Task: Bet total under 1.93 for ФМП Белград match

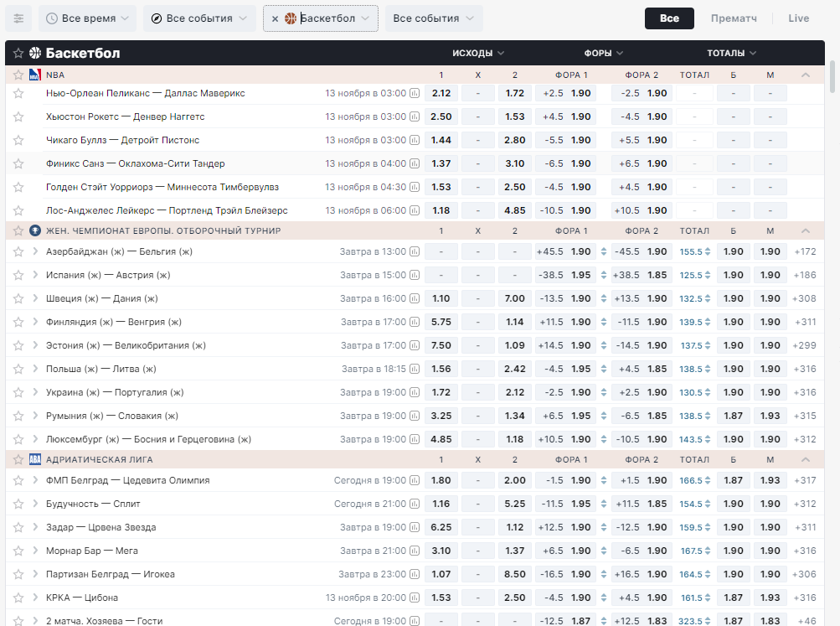Action: click(770, 480)
